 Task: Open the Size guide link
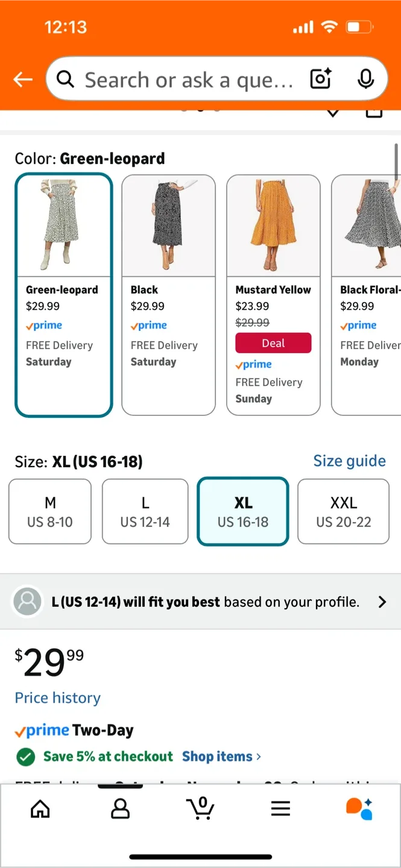tap(349, 461)
